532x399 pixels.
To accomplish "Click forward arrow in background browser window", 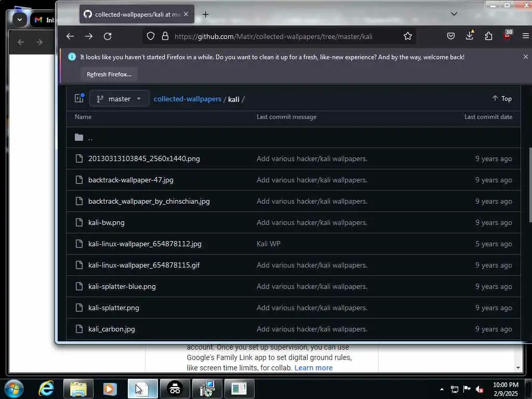I will click(x=39, y=43).
